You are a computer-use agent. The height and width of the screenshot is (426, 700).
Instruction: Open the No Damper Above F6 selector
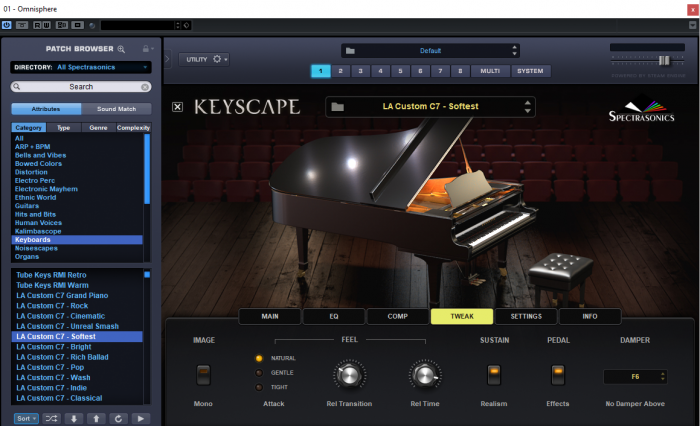pyautogui.click(x=635, y=377)
